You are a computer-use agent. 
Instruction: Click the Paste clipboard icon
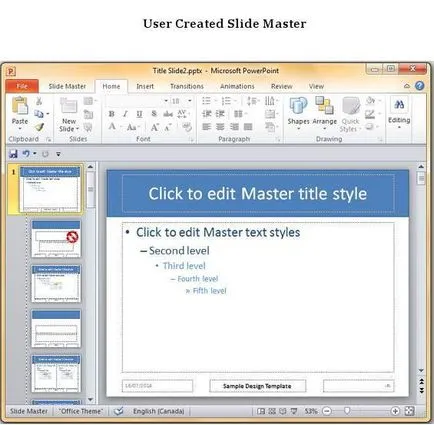pyautogui.click(x=20, y=106)
